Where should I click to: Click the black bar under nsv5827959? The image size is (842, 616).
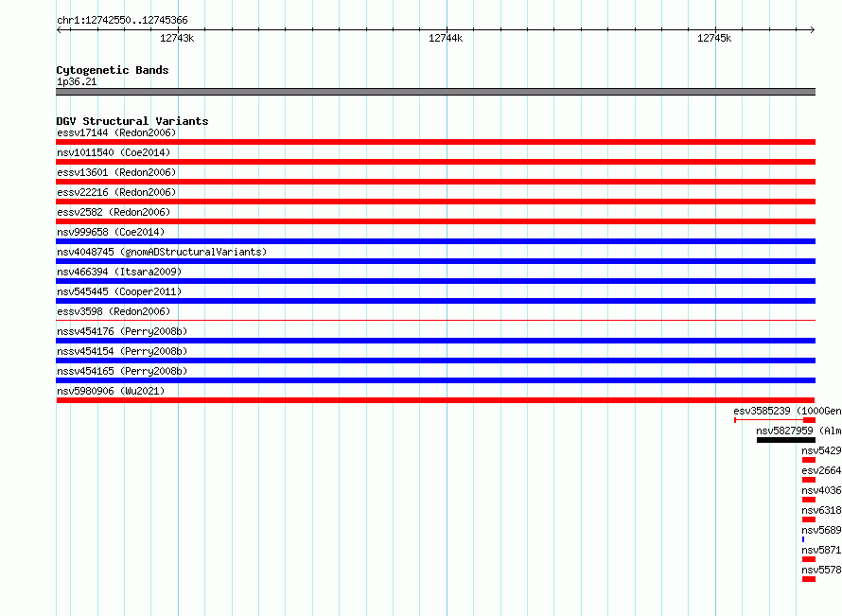point(786,440)
